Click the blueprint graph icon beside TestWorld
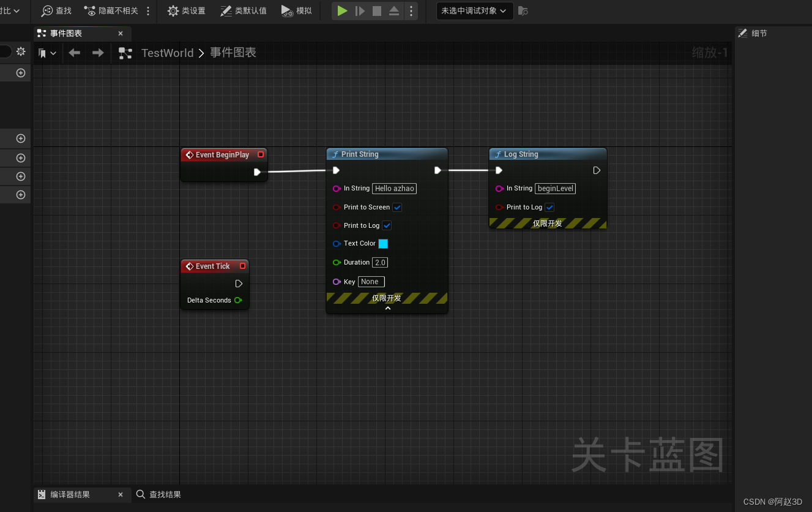812x512 pixels. click(x=125, y=53)
